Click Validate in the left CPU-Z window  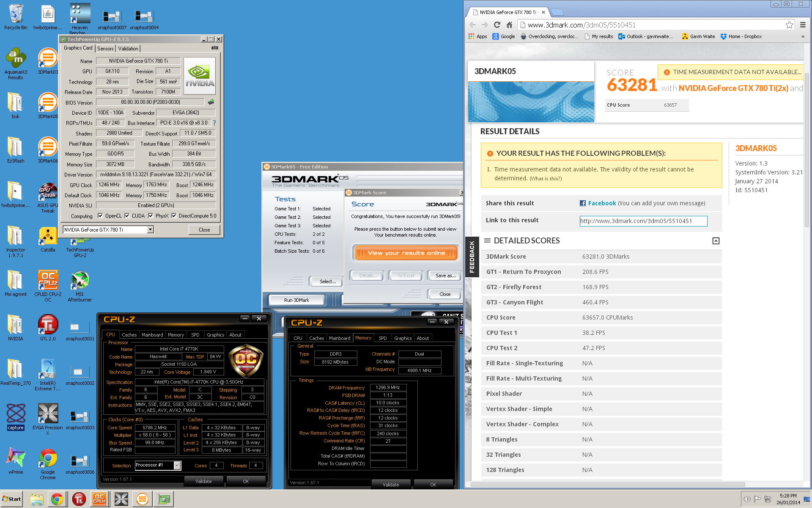tap(203, 481)
